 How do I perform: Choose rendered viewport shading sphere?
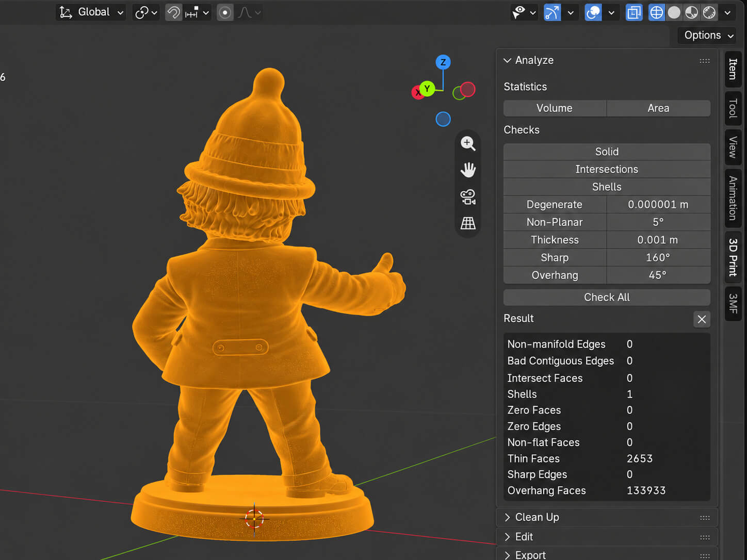(x=709, y=12)
